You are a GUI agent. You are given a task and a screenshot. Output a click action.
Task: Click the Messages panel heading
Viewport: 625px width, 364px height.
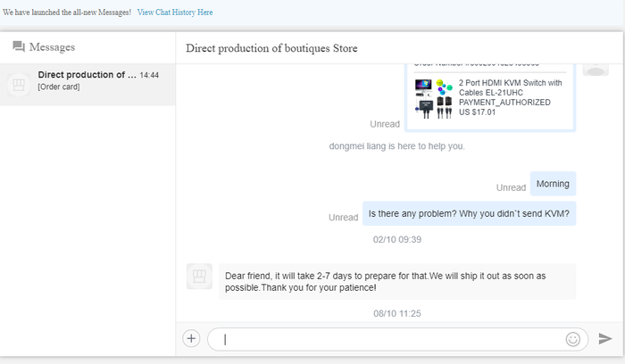tap(52, 47)
